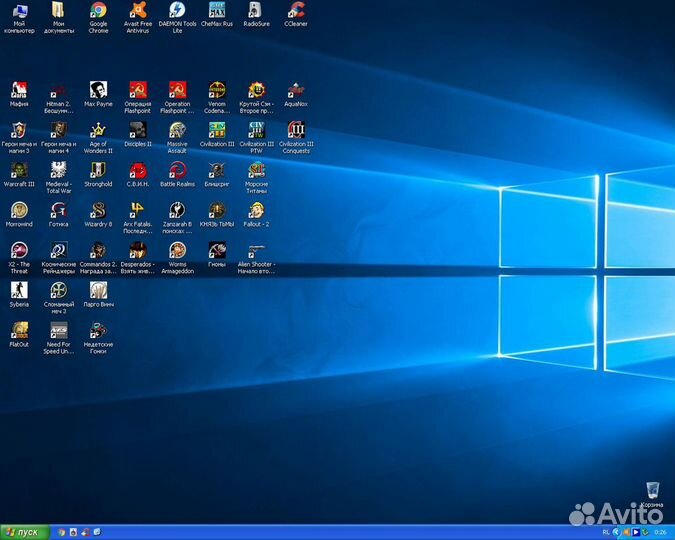Launch Chrome from taskbar quick launch
Viewport: 675px width, 540px height.
tap(62, 533)
